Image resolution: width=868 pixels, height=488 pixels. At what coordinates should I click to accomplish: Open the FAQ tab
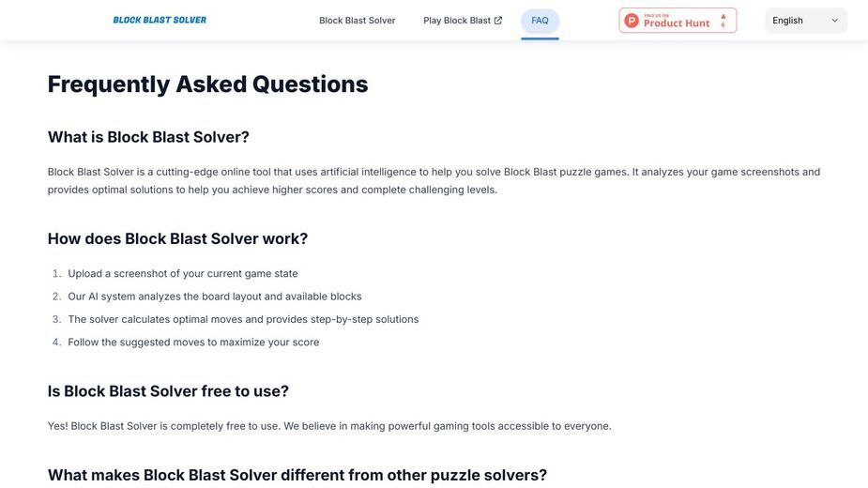pos(540,21)
